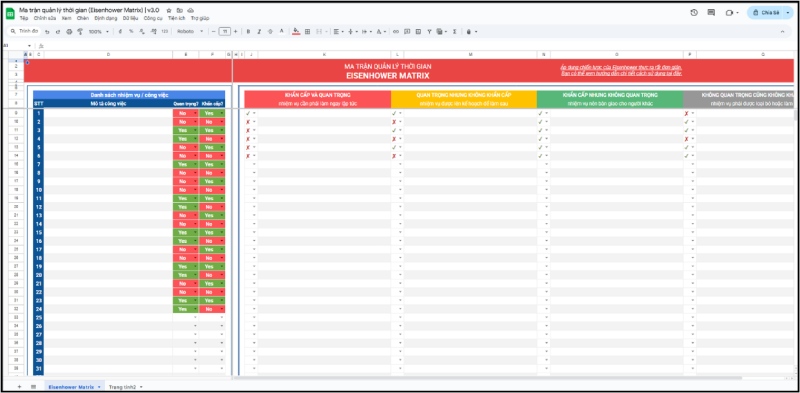Apply strikethrough formatting
Screen dimensions: 800x393
point(270,32)
